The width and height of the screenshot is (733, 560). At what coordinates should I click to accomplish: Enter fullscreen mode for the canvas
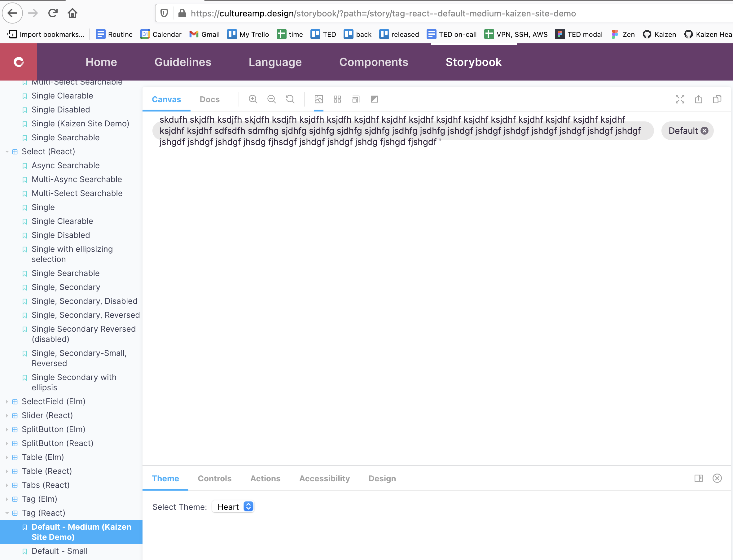[680, 99]
